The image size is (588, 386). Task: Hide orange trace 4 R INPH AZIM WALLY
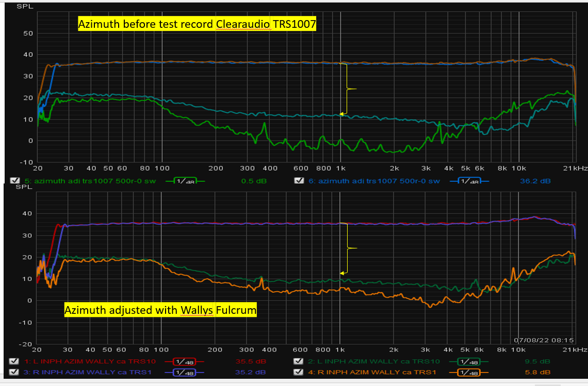(x=298, y=372)
